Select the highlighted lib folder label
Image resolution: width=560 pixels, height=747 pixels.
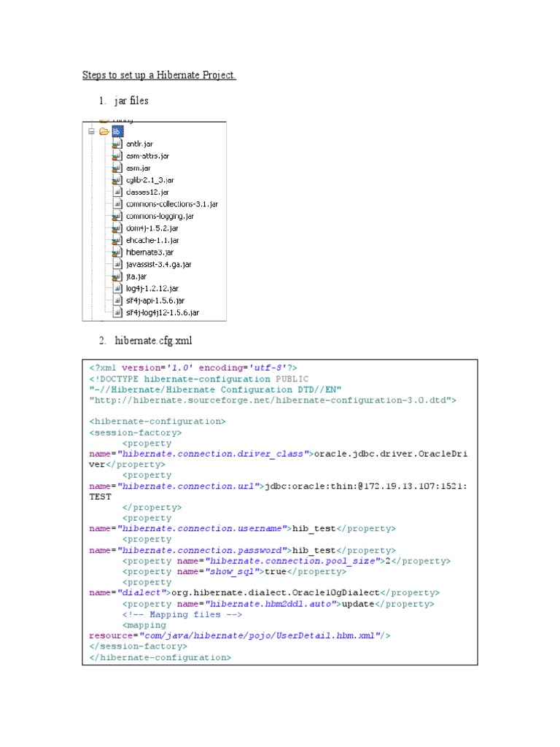(x=117, y=131)
